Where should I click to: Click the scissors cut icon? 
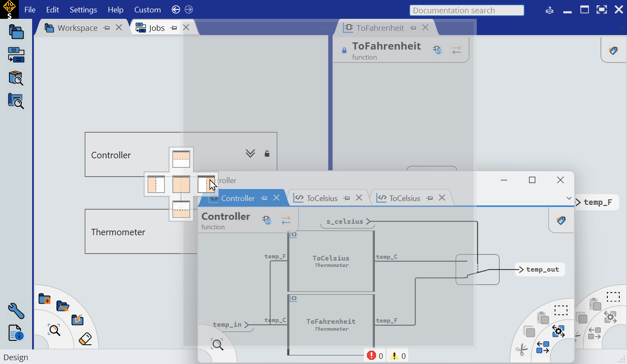pos(521,349)
